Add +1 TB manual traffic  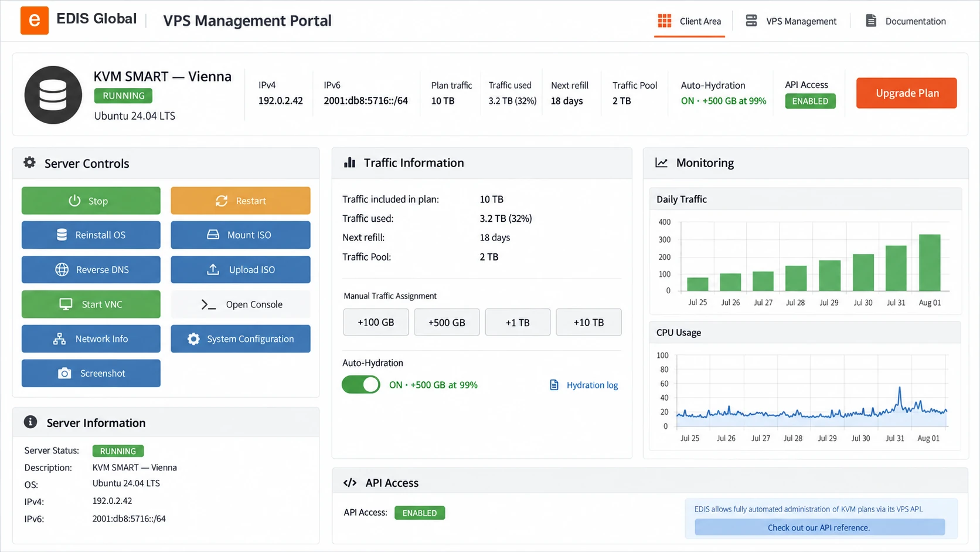click(518, 322)
